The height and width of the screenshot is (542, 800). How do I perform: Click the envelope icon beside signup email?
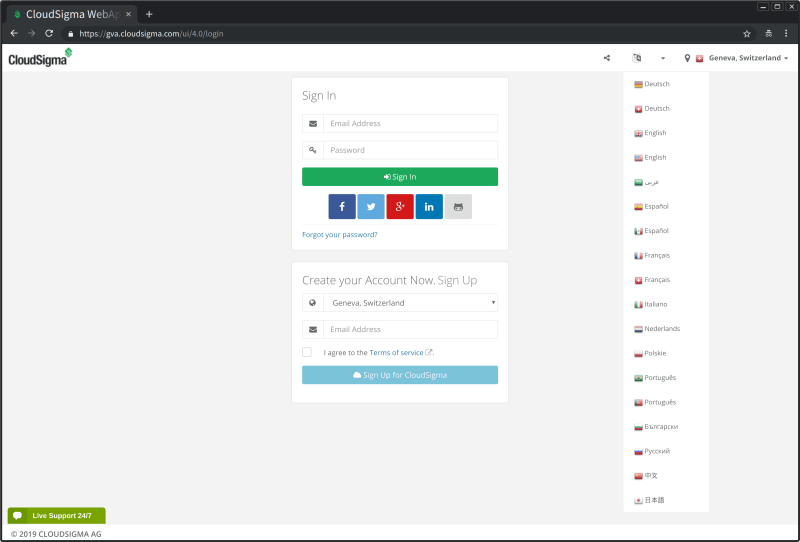click(313, 330)
